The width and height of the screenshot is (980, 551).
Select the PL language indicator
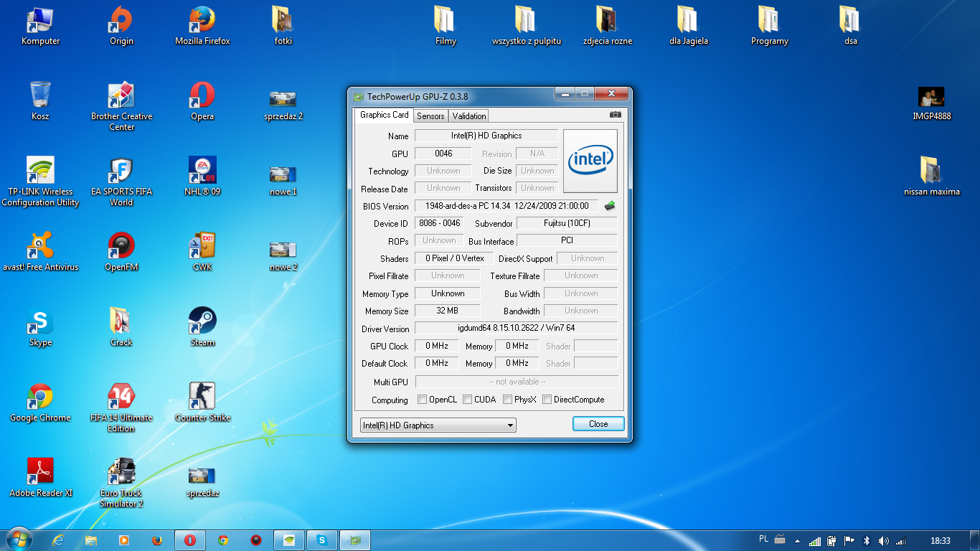tap(764, 540)
